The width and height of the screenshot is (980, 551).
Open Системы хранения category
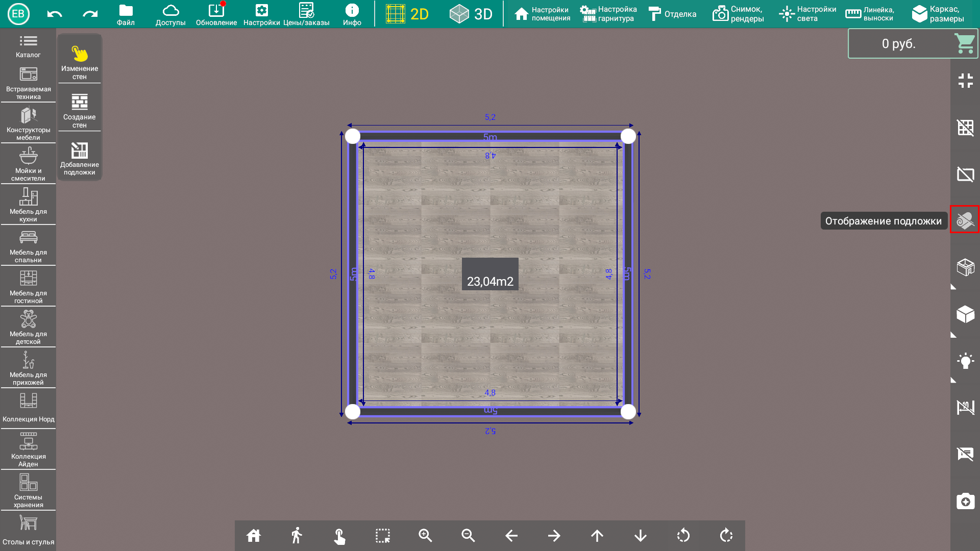[28, 491]
